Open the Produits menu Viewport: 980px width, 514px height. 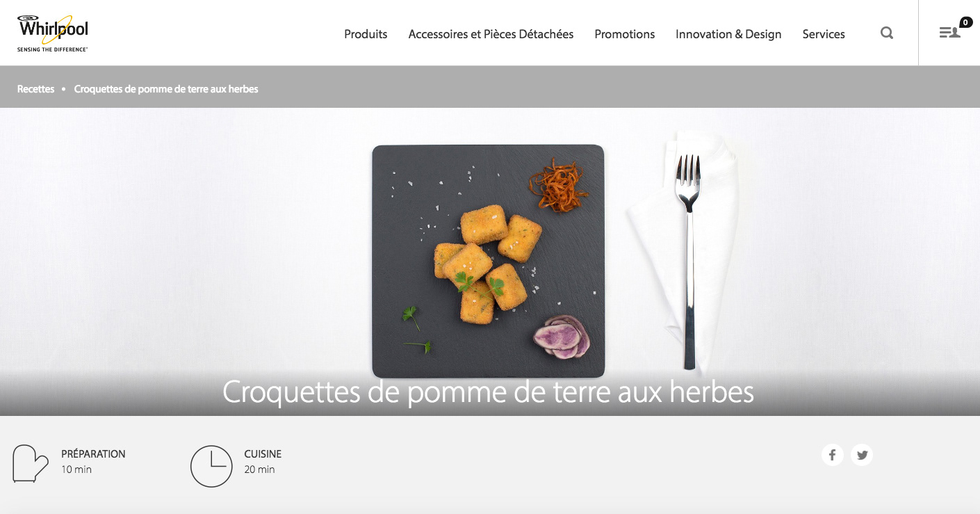tap(366, 34)
